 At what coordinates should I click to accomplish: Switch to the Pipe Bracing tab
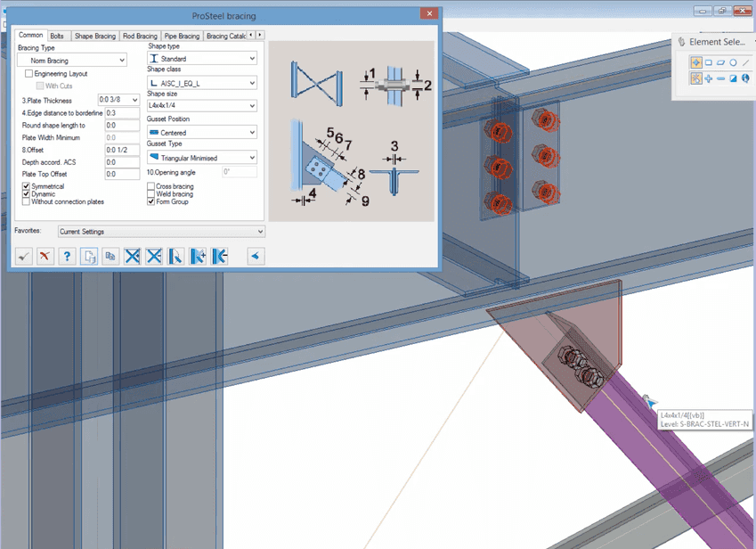pyautogui.click(x=180, y=35)
